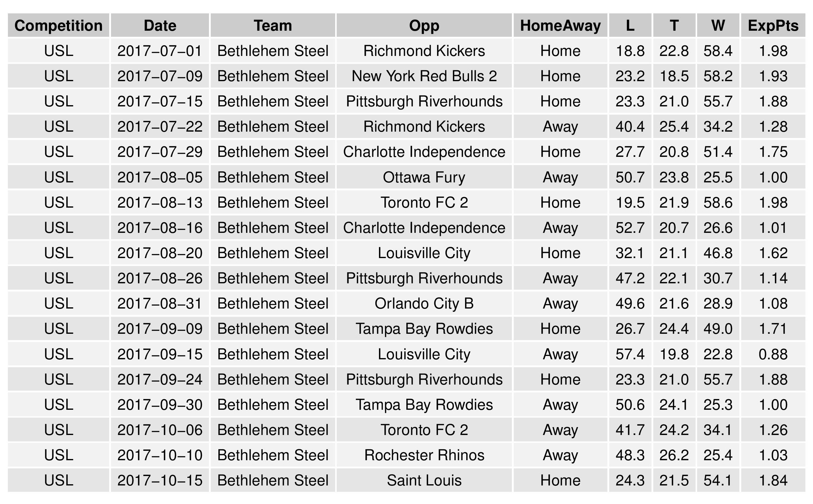The image size is (813, 504).
Task: Click the ExpPts value 0.88
Action: (773, 354)
